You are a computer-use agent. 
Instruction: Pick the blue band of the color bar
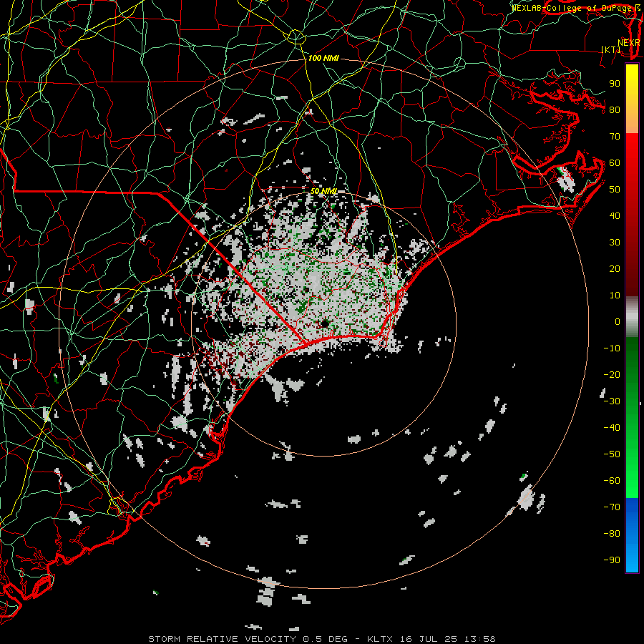click(632, 535)
